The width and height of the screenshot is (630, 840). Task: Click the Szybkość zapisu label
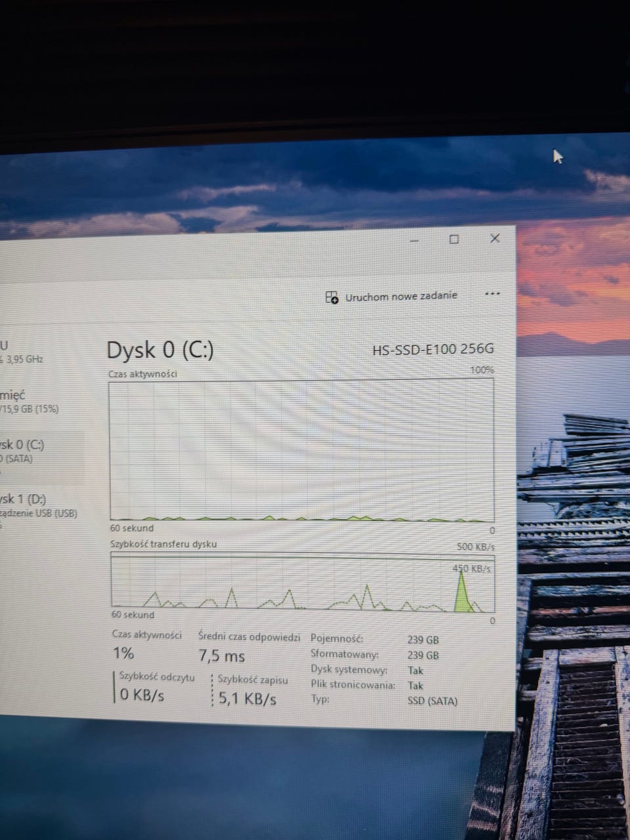[253, 680]
